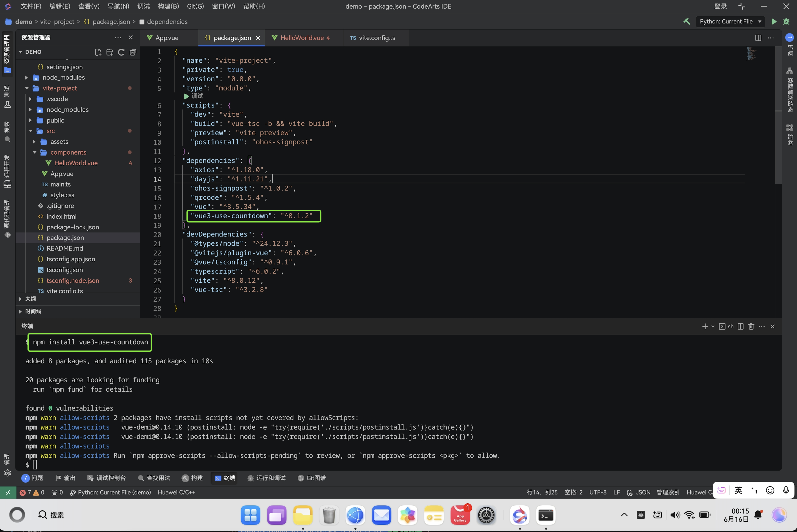The width and height of the screenshot is (797, 532).
Task: Click errors and warnings status bar counter
Action: (32, 492)
